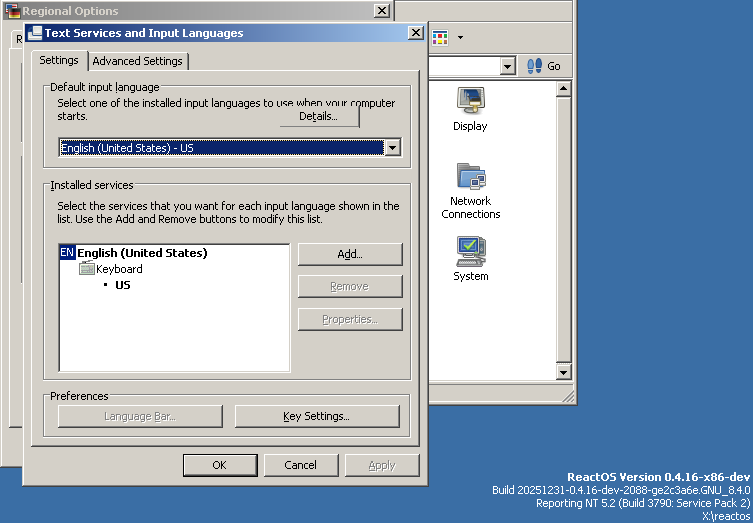Click the Keyboard icon in installed services

87,269
